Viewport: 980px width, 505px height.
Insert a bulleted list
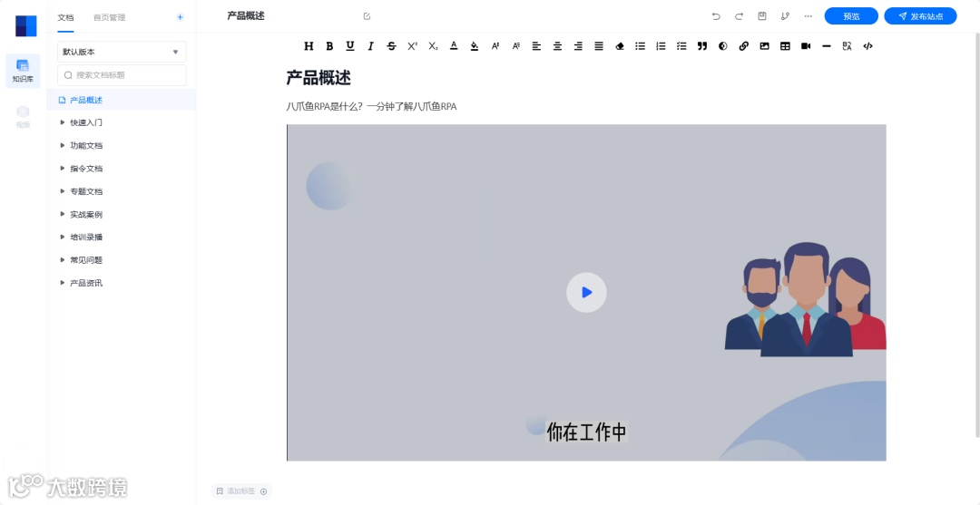(x=640, y=45)
